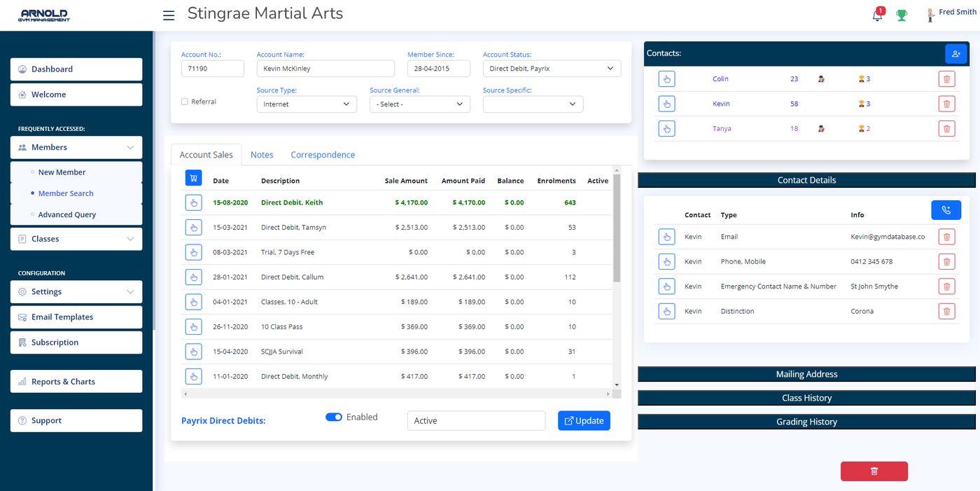Open Dashboard from the sidebar
980x491 pixels.
76,69
